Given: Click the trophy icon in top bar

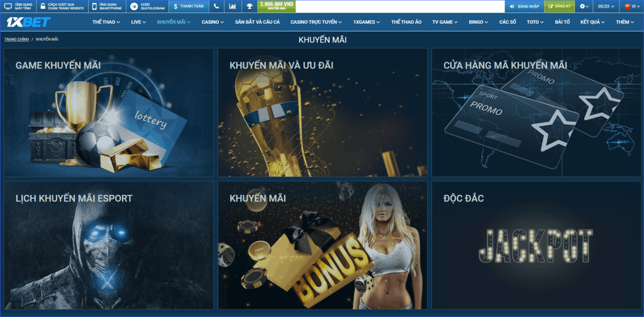Looking at the screenshot, I should pyautogui.click(x=250, y=6).
